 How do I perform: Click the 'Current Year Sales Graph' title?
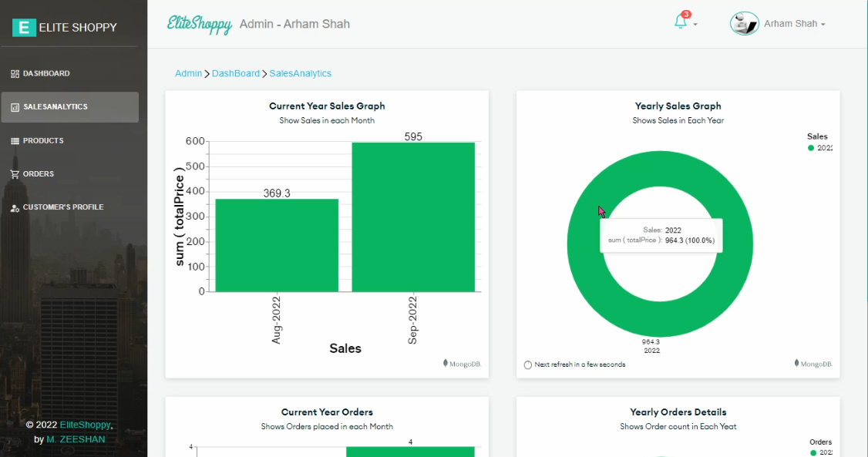pyautogui.click(x=327, y=106)
